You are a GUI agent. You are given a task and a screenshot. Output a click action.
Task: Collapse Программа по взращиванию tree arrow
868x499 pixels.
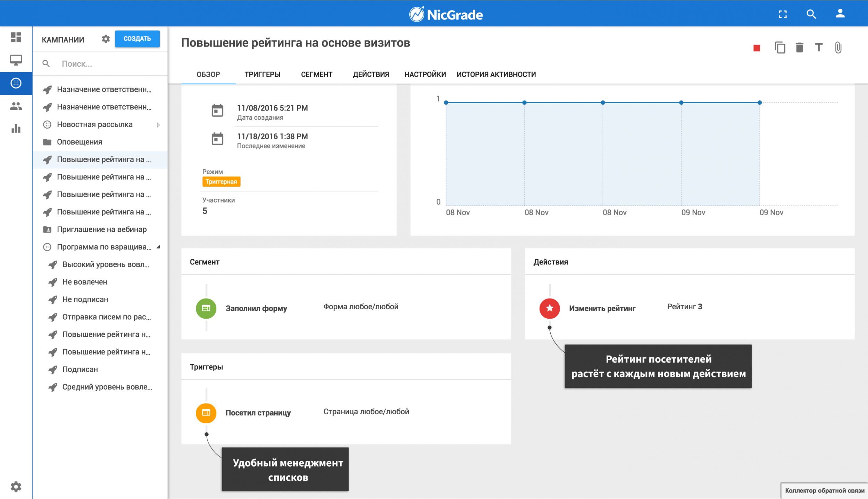[158, 247]
